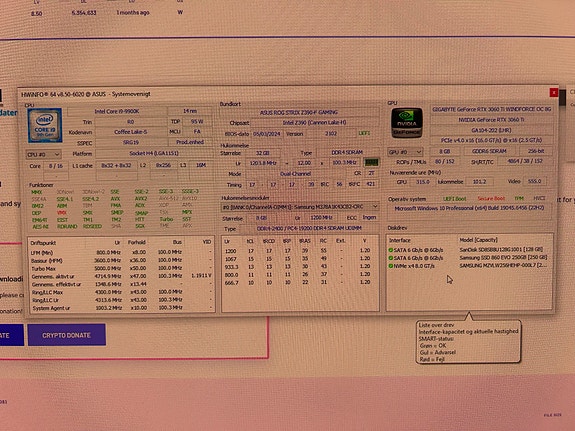
Task: Select the 1200 MHz memory timing row
Action: coord(300,251)
